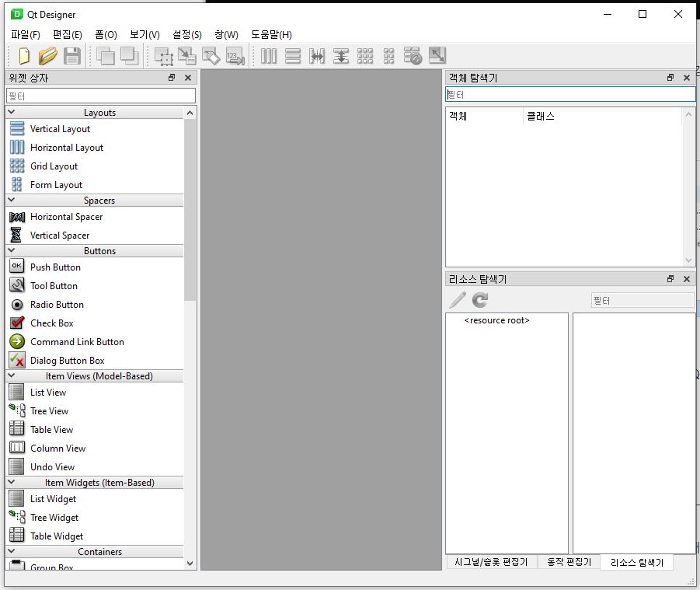The width and height of the screenshot is (700, 590).
Task: Click the Break Layout toolbar icon
Action: coord(413,56)
